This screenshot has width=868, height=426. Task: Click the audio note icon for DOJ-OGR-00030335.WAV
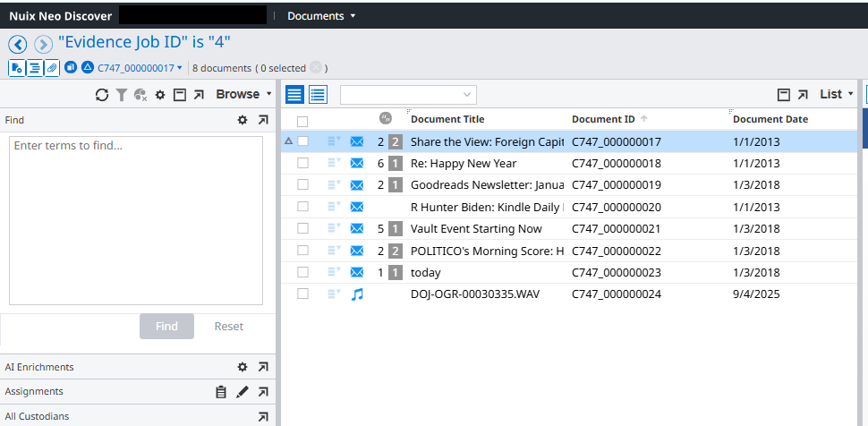click(358, 294)
